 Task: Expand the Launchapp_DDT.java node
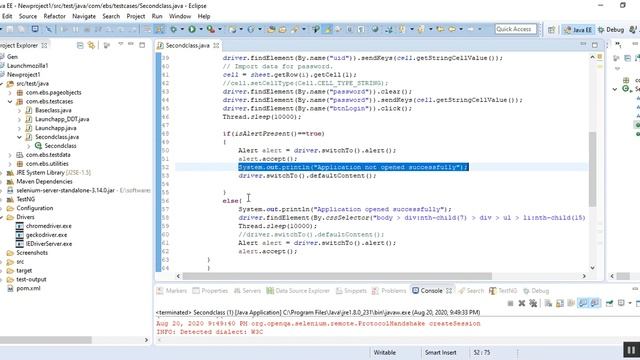click(19, 120)
